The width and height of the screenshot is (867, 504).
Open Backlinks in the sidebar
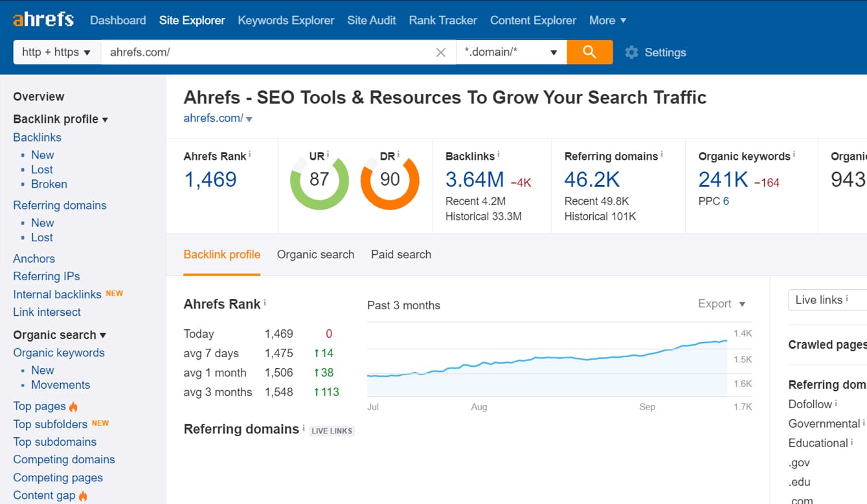coord(37,137)
